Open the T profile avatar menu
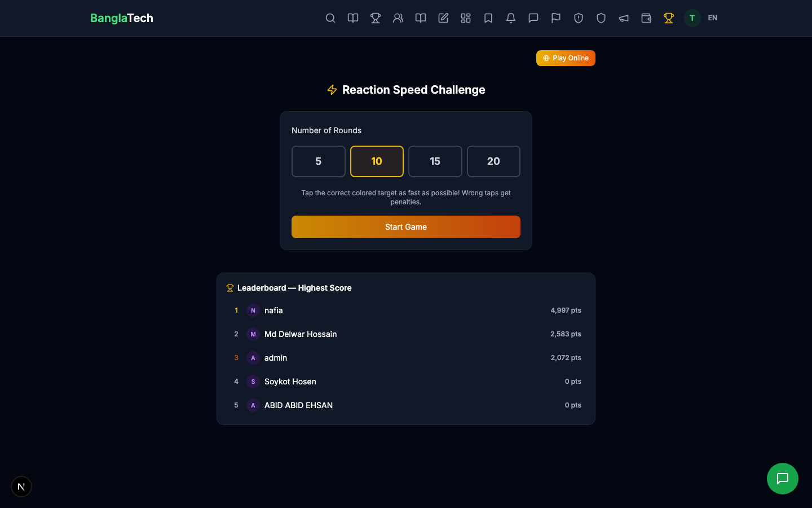812x508 pixels. tap(692, 18)
